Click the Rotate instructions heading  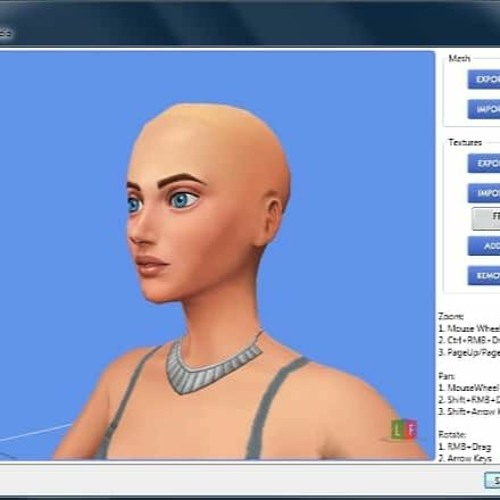[452, 434]
